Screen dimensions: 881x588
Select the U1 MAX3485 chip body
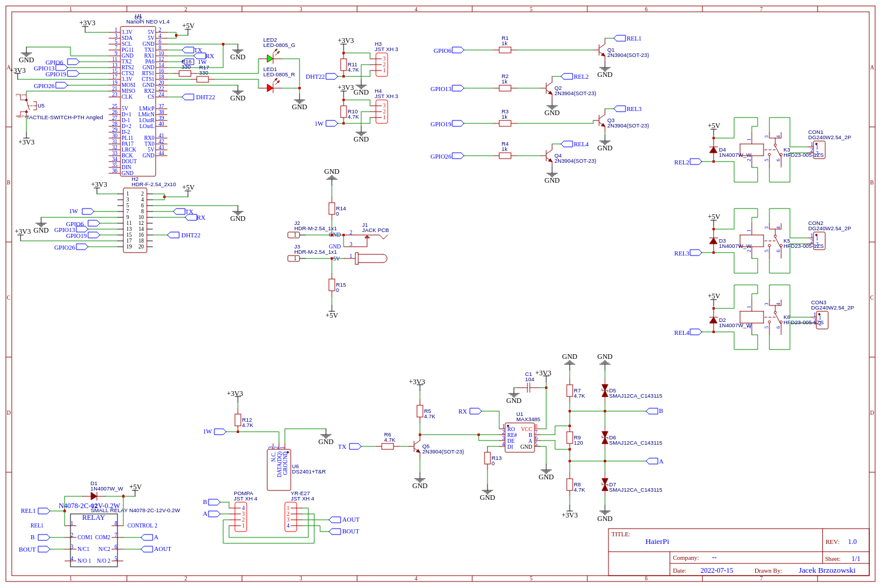tap(520, 438)
